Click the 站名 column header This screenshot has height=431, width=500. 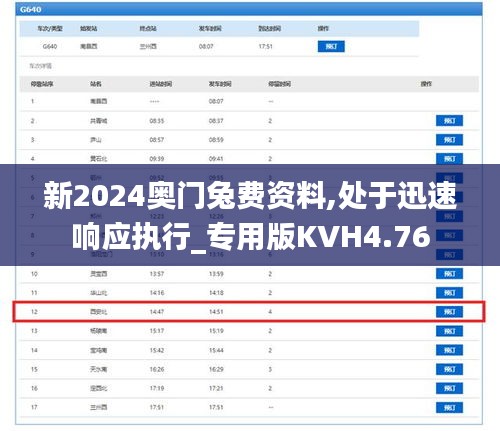click(96, 84)
